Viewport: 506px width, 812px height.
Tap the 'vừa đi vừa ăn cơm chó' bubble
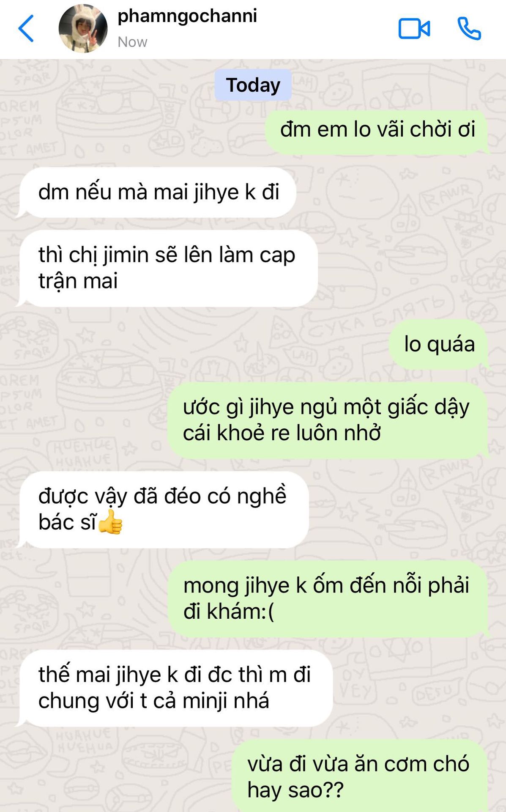pyautogui.click(x=360, y=776)
